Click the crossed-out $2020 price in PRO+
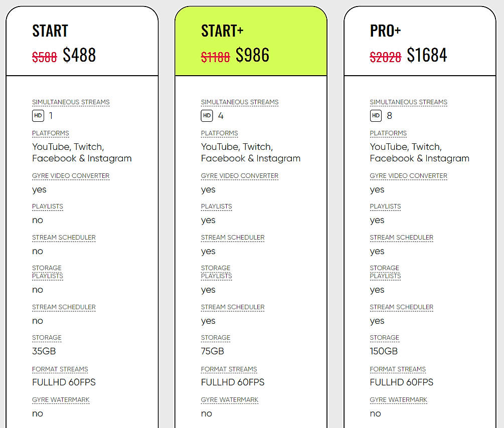 tap(385, 57)
